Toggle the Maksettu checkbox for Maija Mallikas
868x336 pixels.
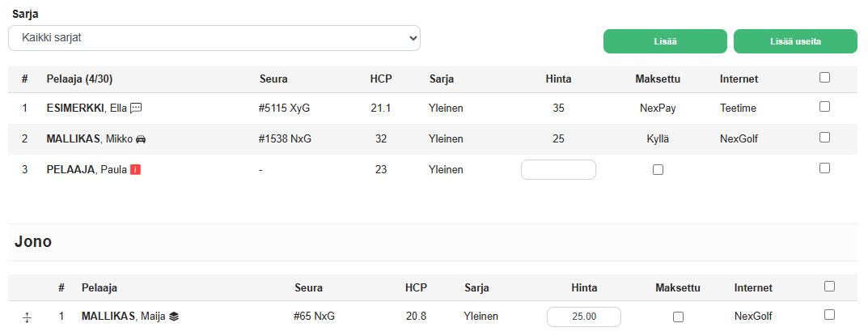point(678,317)
